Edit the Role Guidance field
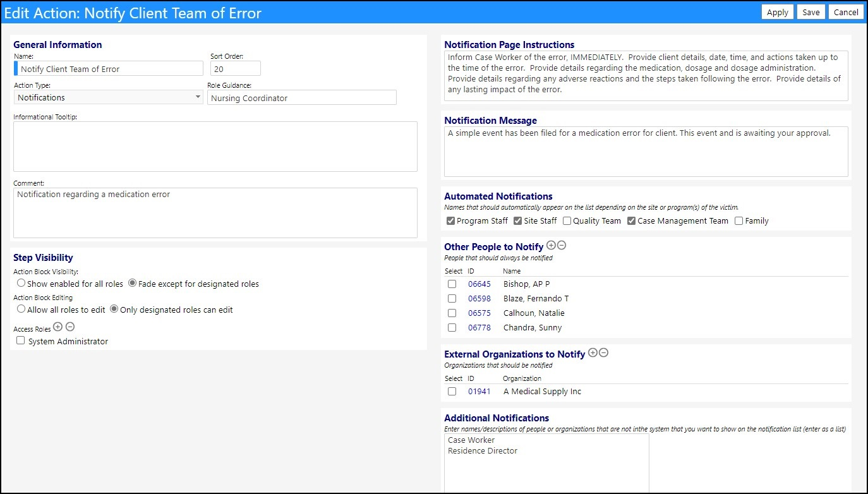This screenshot has width=868, height=494. tap(302, 98)
